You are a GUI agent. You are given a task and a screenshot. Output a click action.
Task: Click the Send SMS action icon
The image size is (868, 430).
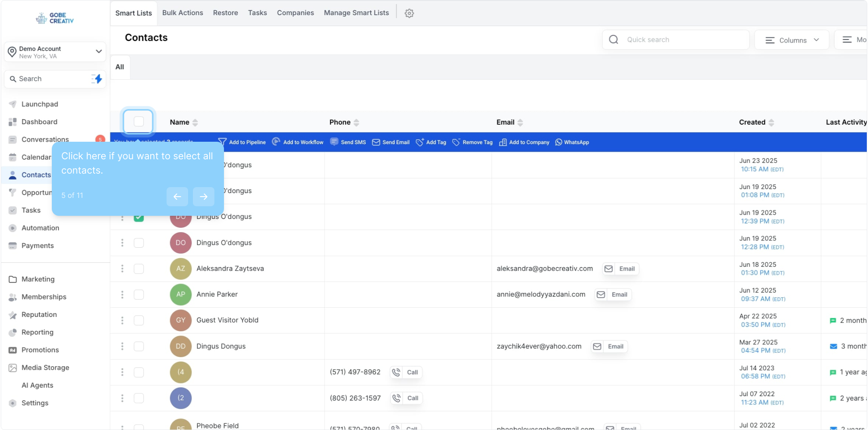(x=334, y=142)
